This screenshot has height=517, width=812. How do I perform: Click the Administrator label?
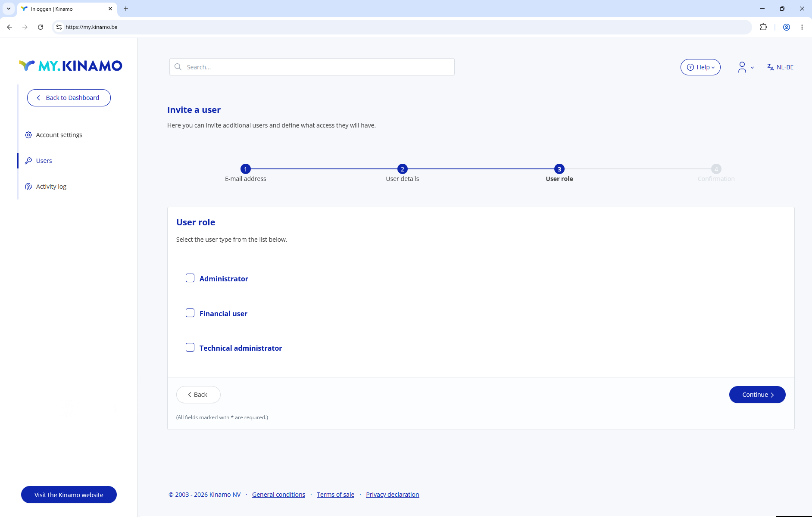point(224,279)
